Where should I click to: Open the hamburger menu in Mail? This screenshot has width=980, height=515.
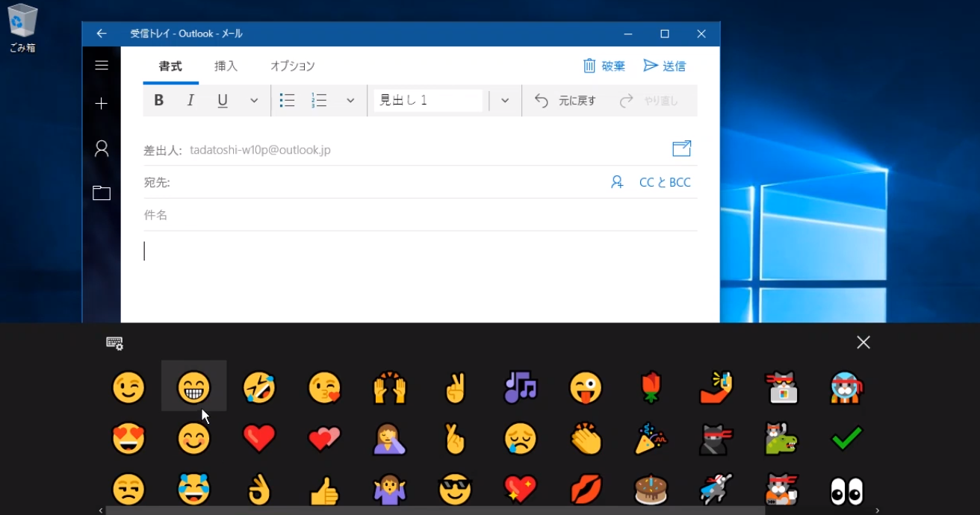click(102, 65)
